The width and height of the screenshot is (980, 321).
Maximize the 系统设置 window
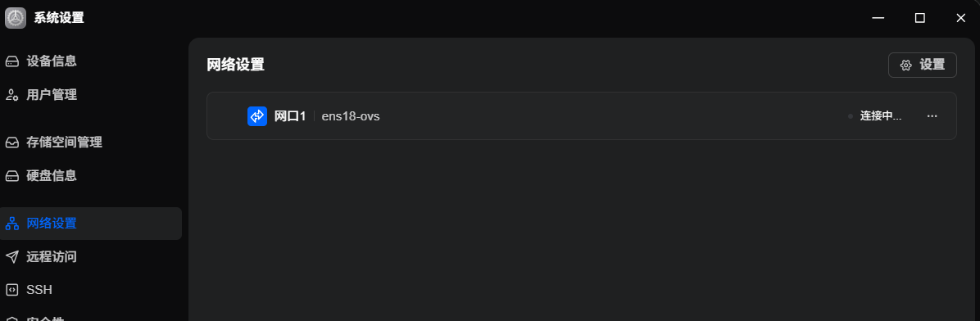coord(920,18)
